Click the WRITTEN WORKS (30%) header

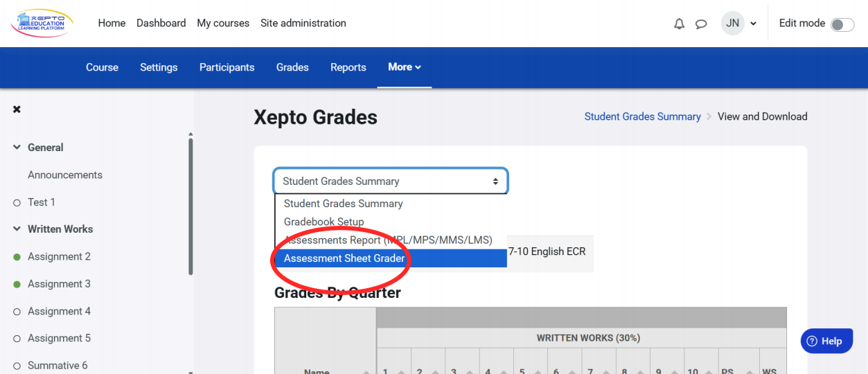[588, 338]
